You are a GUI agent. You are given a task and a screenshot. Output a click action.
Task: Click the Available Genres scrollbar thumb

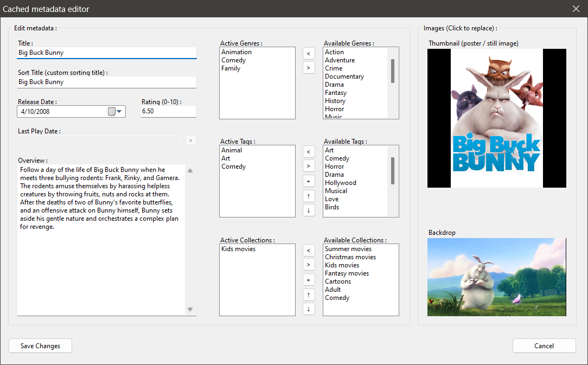393,71
